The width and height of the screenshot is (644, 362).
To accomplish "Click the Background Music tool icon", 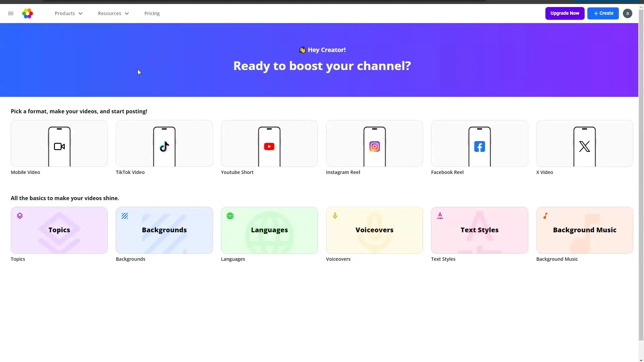I will point(545,216).
